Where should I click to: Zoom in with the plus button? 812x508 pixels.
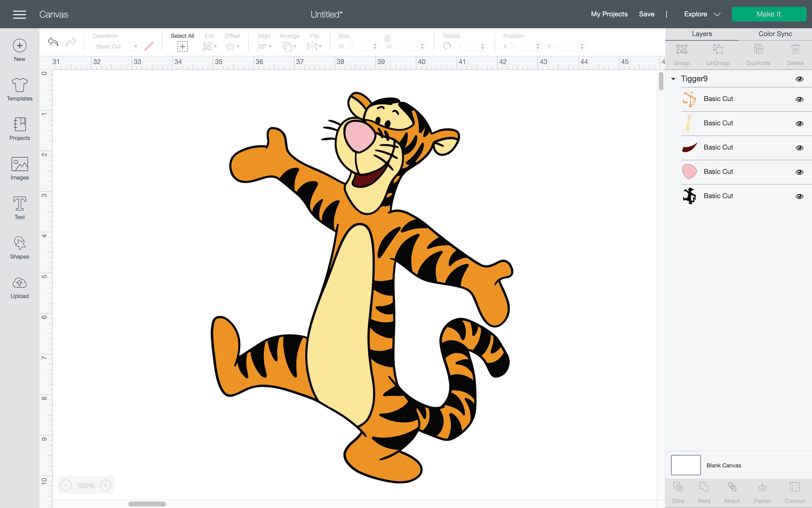tap(105, 485)
